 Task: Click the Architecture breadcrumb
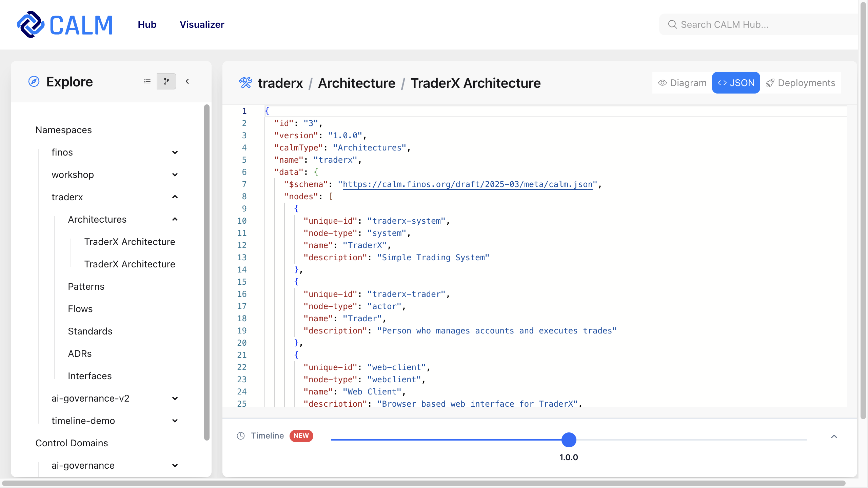click(x=357, y=83)
